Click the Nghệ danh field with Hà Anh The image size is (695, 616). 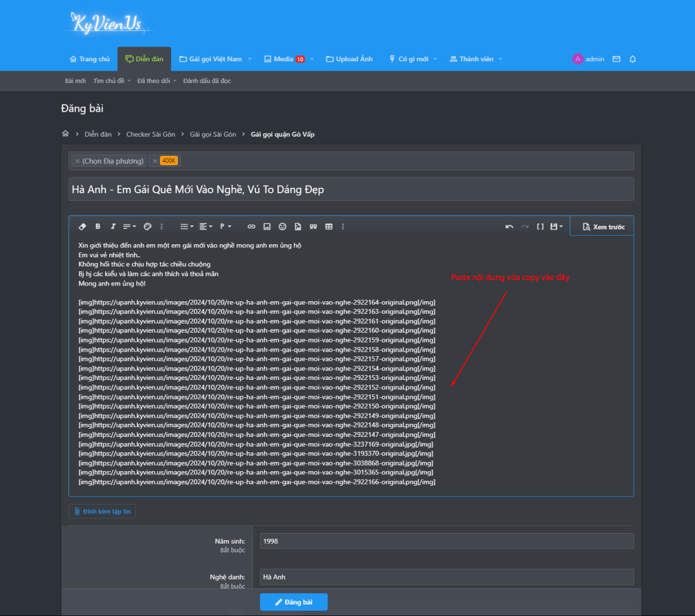tap(447, 577)
